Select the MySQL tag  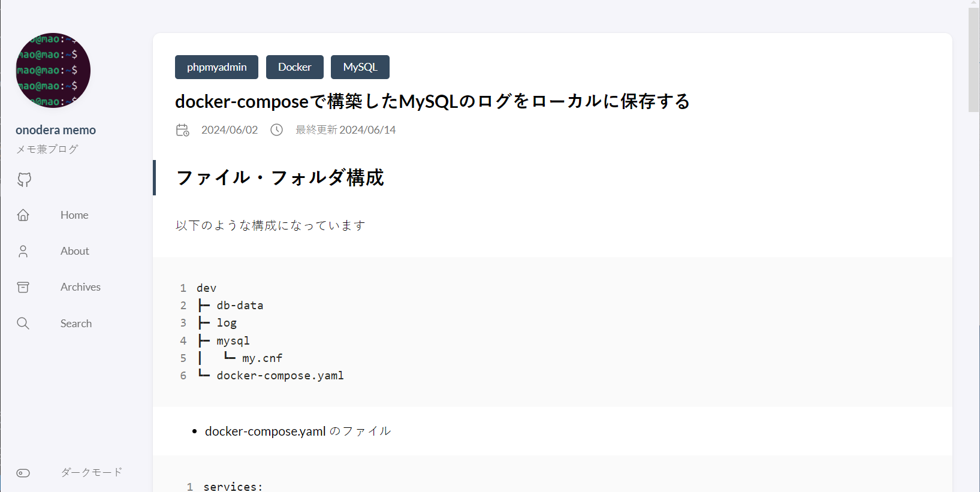tap(360, 67)
